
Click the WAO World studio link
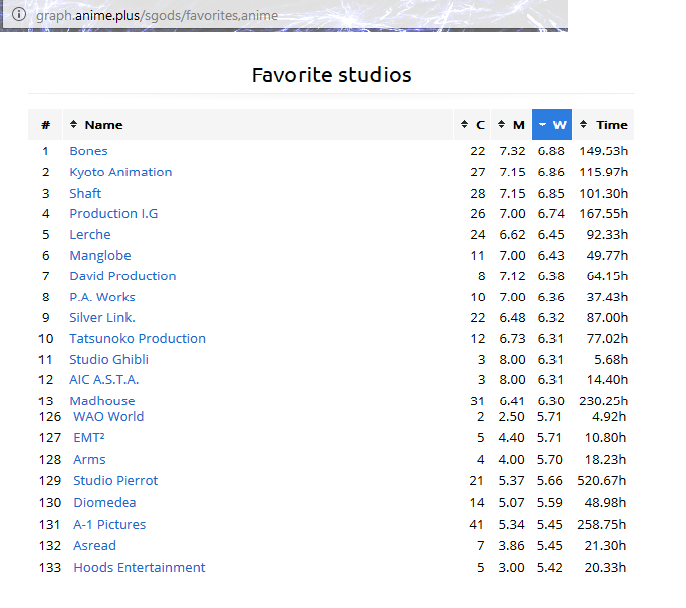point(108,416)
